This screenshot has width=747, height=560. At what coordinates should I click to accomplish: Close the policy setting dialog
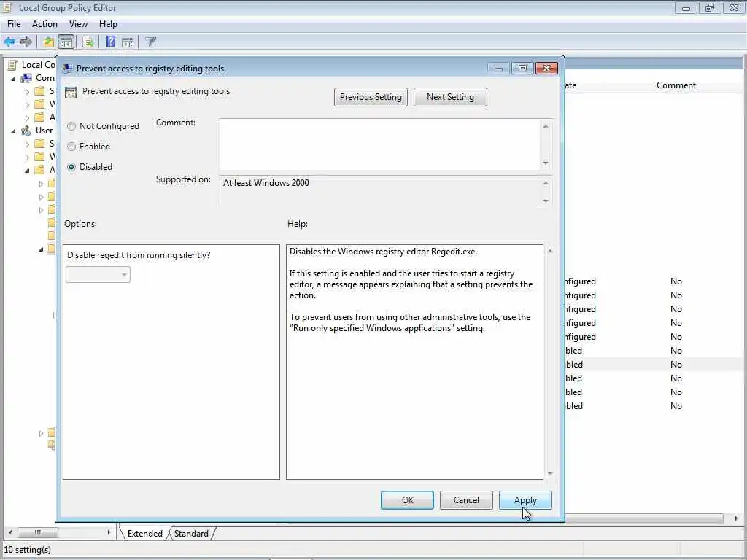point(546,68)
